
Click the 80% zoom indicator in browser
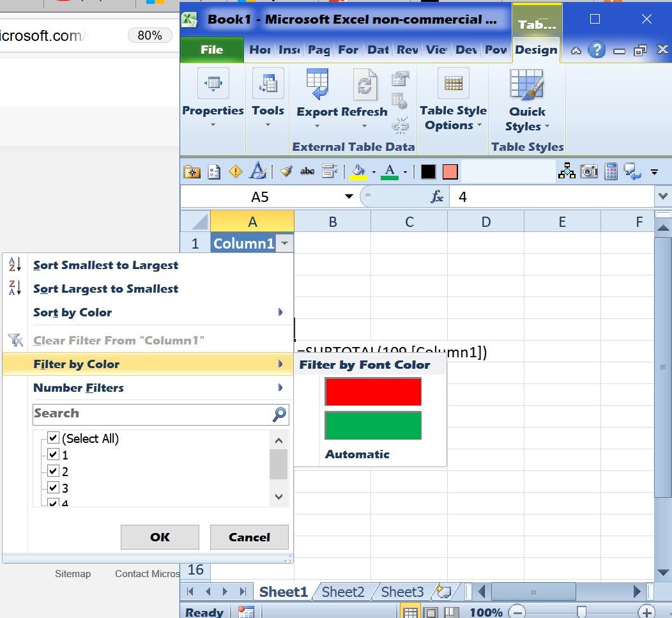[149, 35]
